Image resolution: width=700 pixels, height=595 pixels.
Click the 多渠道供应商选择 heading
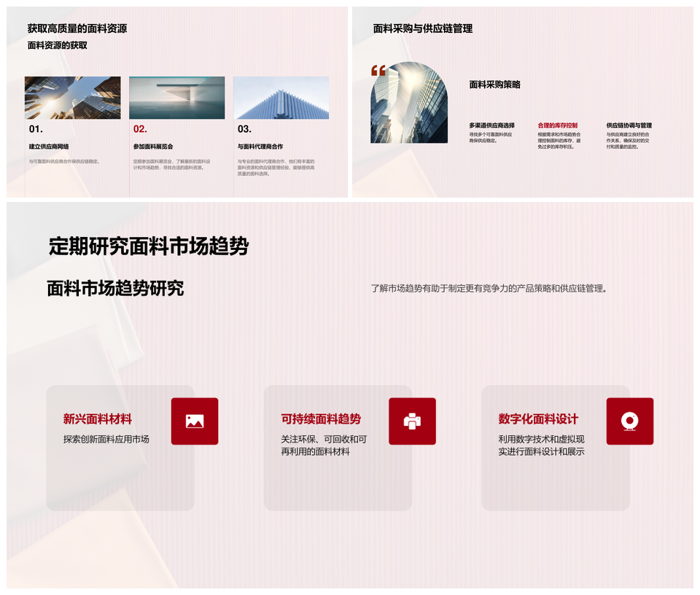(491, 125)
